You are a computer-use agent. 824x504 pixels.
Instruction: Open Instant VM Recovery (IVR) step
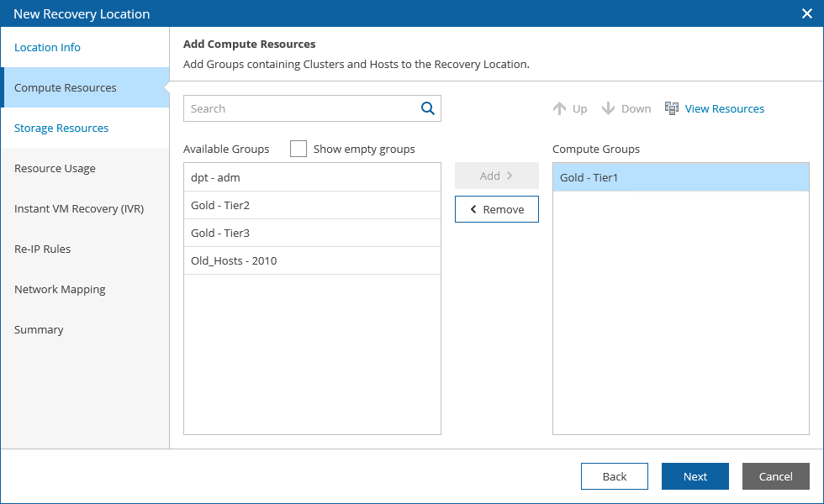pos(79,208)
